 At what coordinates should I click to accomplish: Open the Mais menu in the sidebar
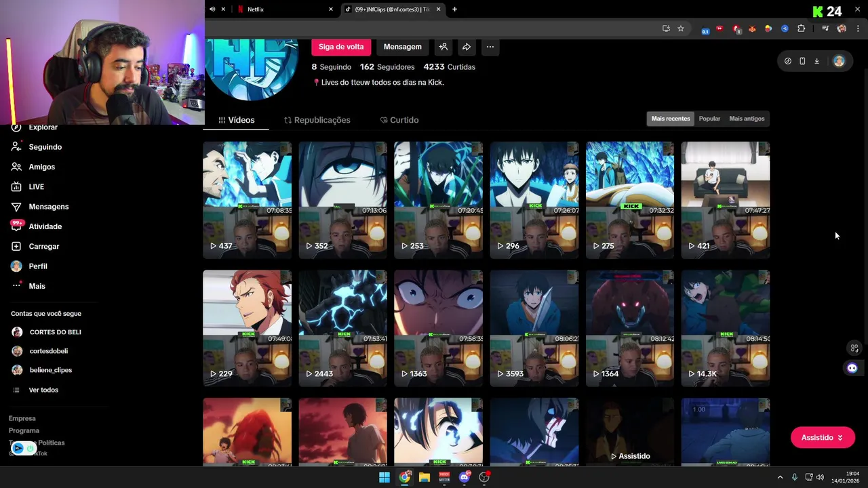37,286
